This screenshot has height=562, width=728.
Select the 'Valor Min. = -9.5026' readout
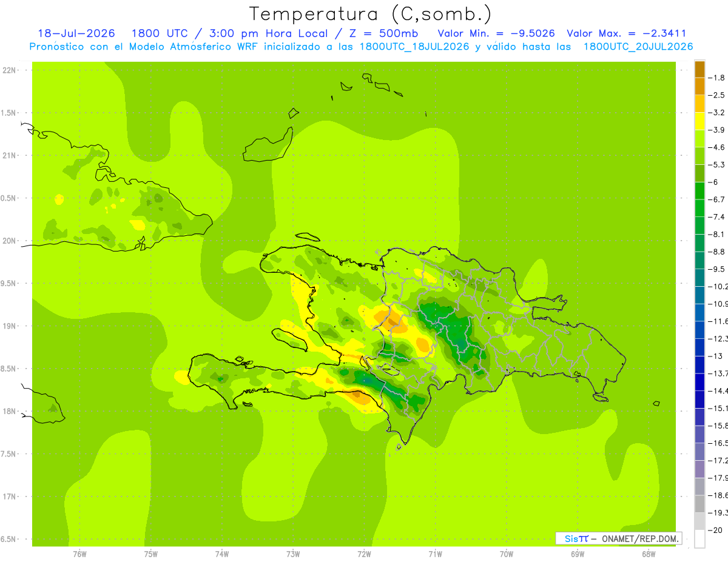point(496,33)
